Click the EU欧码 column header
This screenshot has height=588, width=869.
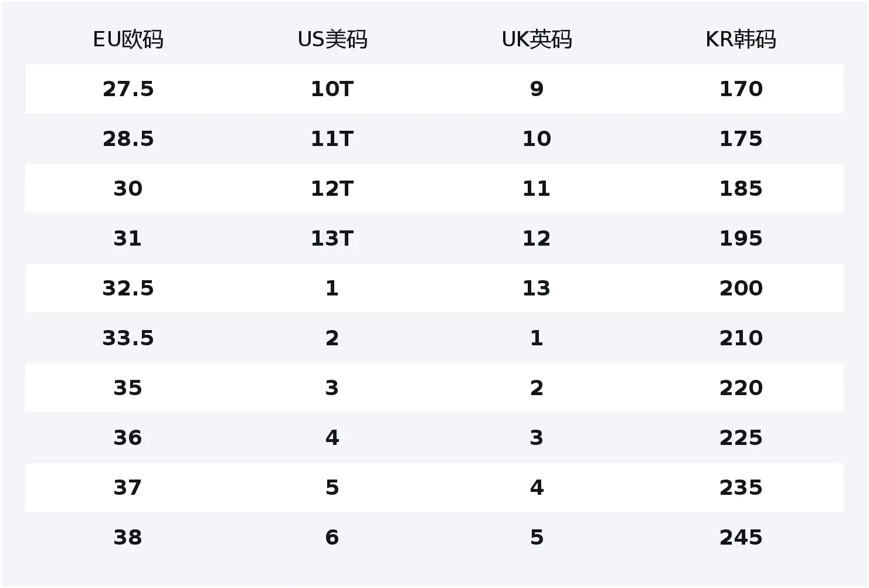(128, 39)
